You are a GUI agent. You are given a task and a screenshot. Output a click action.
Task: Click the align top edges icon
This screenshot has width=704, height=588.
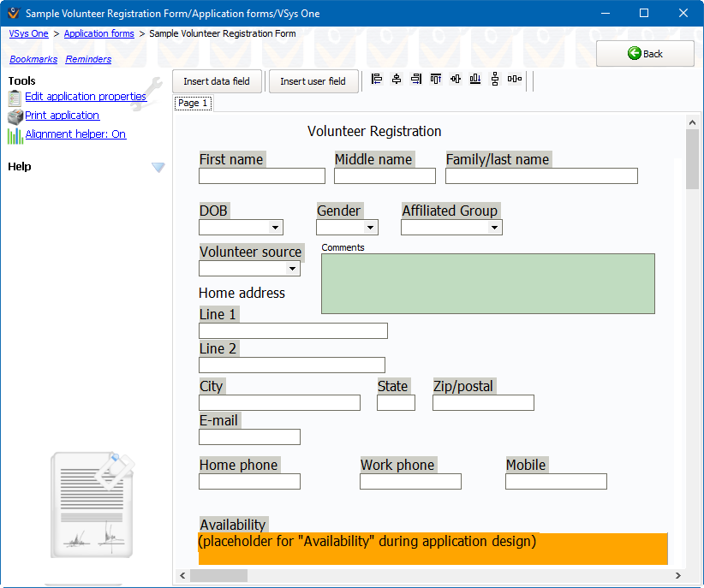pos(436,79)
